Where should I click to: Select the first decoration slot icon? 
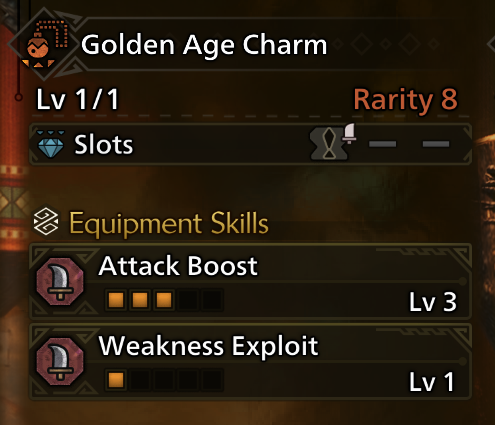tap(329, 144)
